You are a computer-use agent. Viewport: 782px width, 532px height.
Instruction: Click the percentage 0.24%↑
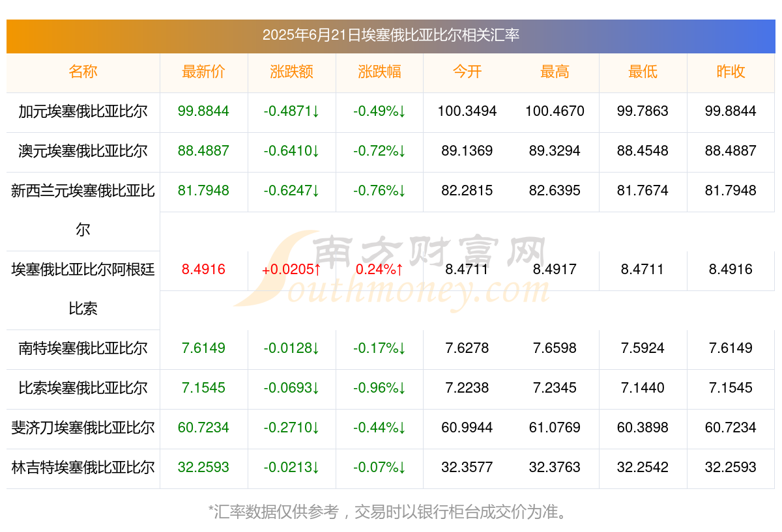(x=379, y=270)
